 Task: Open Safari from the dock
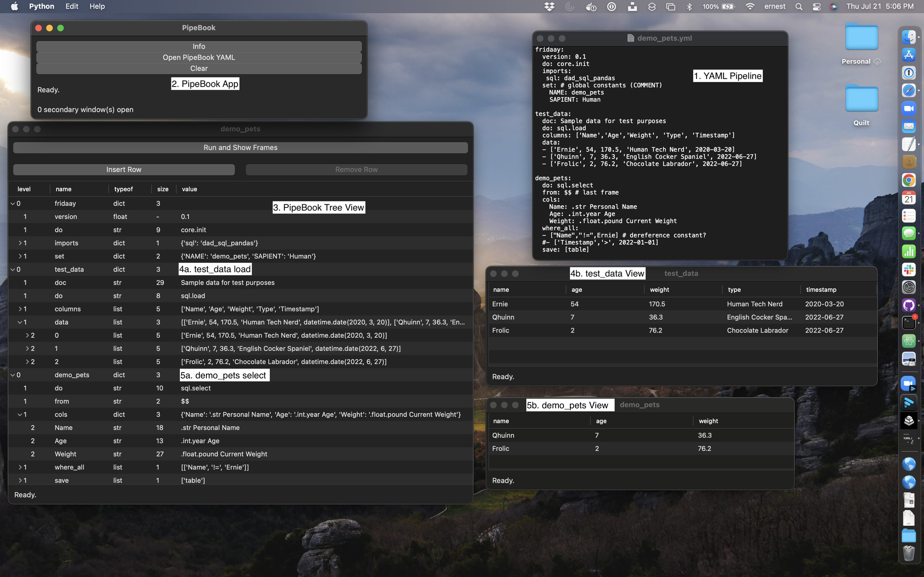tap(909, 91)
